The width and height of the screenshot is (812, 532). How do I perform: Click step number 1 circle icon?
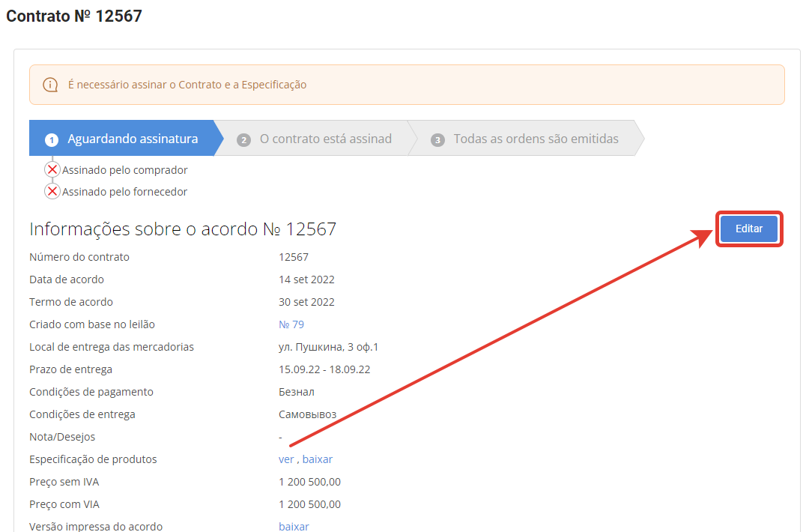[51, 139]
